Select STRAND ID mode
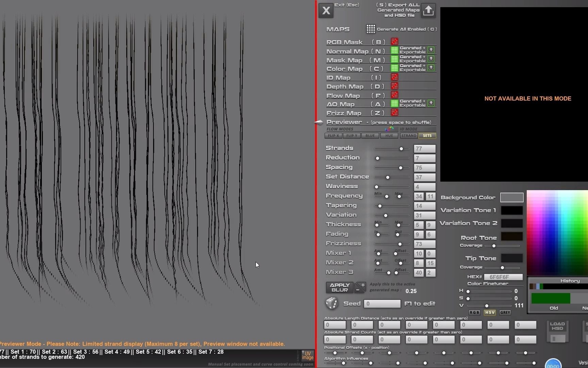Viewport: 588px width, 368px height. (409, 136)
